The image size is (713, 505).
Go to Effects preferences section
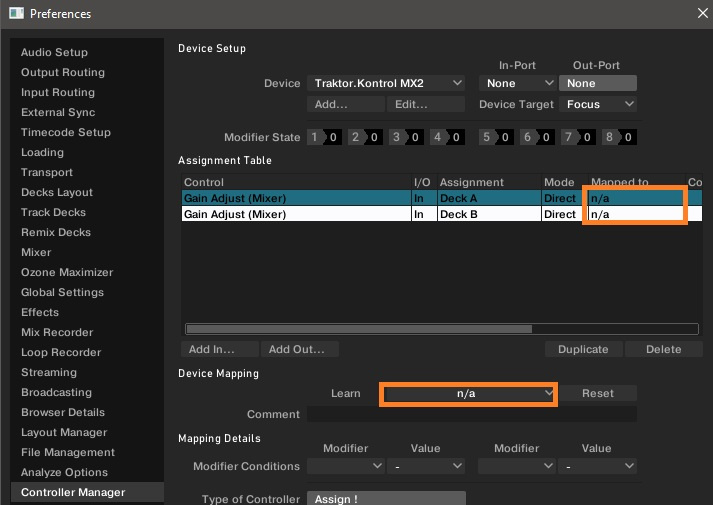click(40, 312)
